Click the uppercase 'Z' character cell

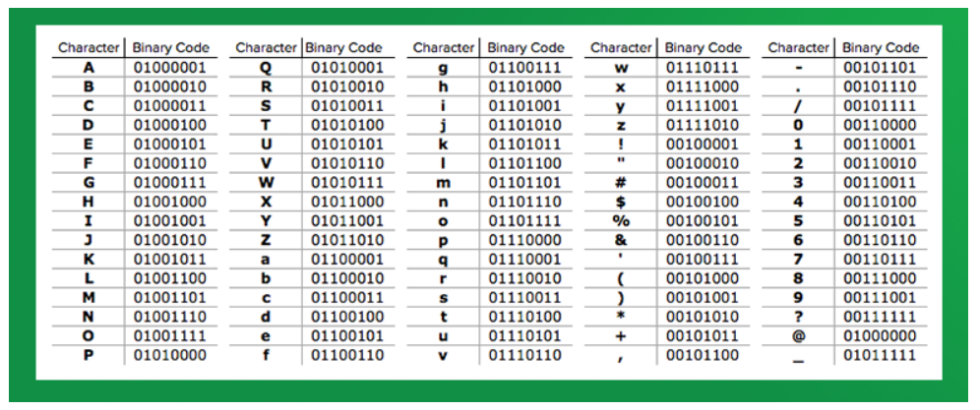(266, 240)
